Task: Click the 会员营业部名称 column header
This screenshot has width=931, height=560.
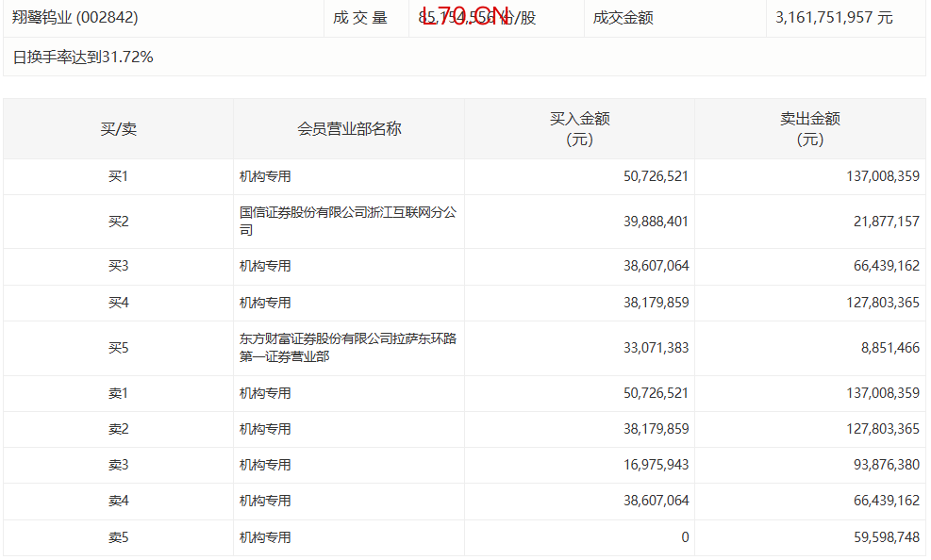Action: pos(349,128)
